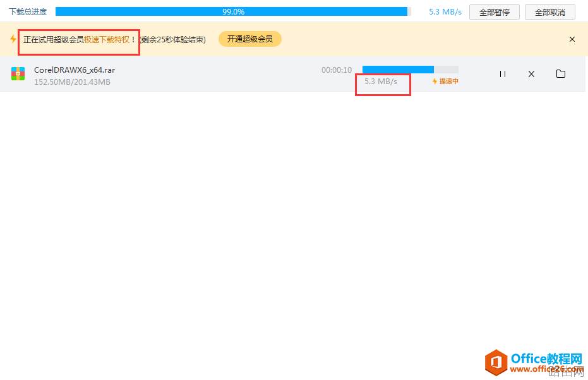This screenshot has height=380, width=588.
Task: Dismiss the membership trial banner
Action: tap(572, 39)
